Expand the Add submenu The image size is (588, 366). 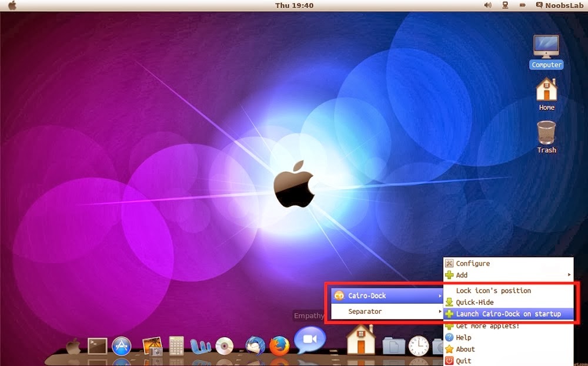509,275
